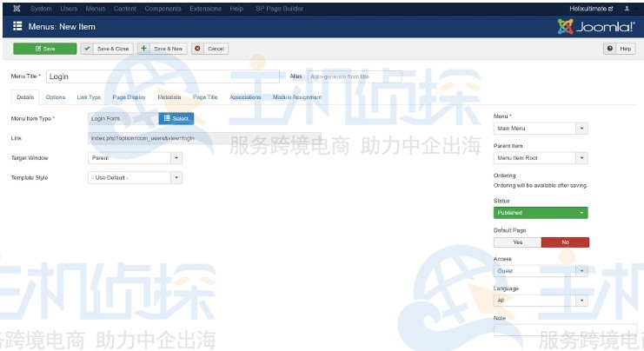The image size is (644, 351).
Task: Open the Extensions menu
Action: [205, 8]
